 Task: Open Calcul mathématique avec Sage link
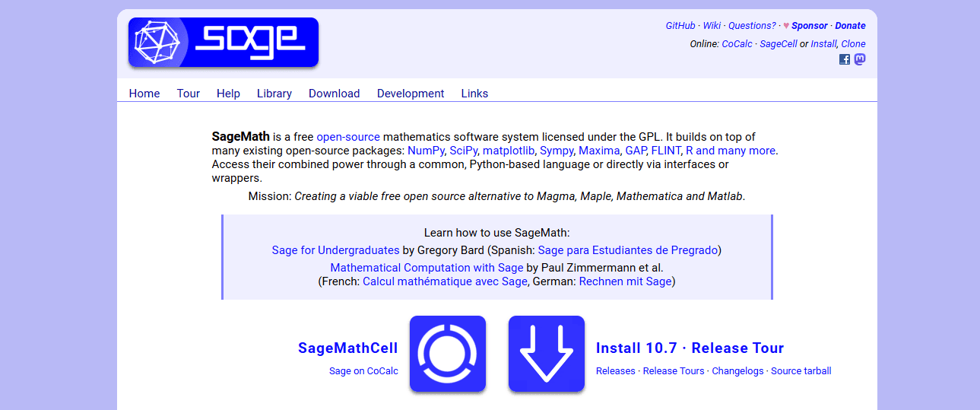tap(445, 281)
